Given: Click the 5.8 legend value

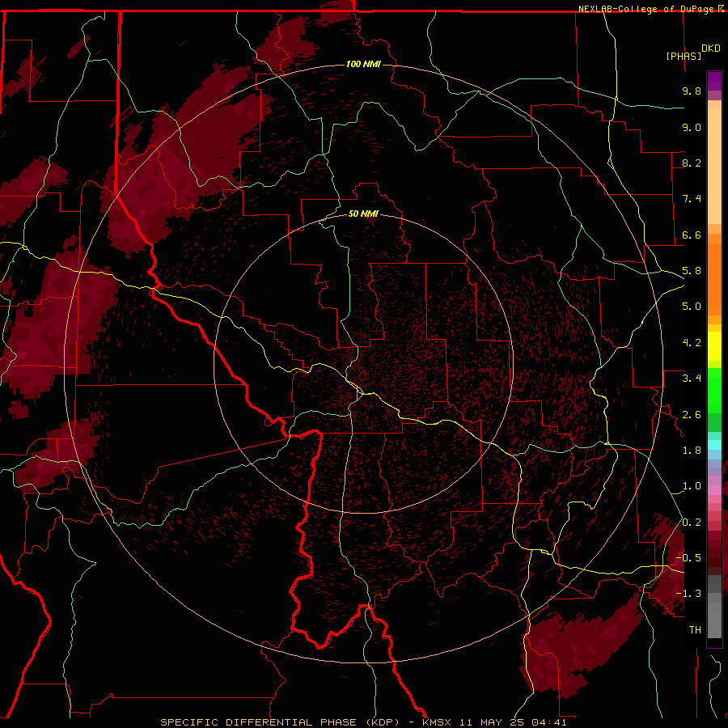Looking at the screenshot, I should (x=692, y=271).
